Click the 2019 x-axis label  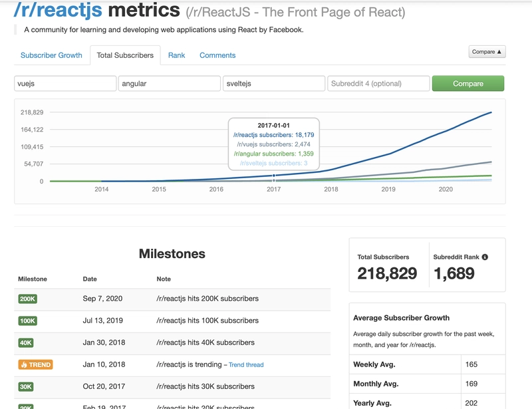(x=388, y=190)
